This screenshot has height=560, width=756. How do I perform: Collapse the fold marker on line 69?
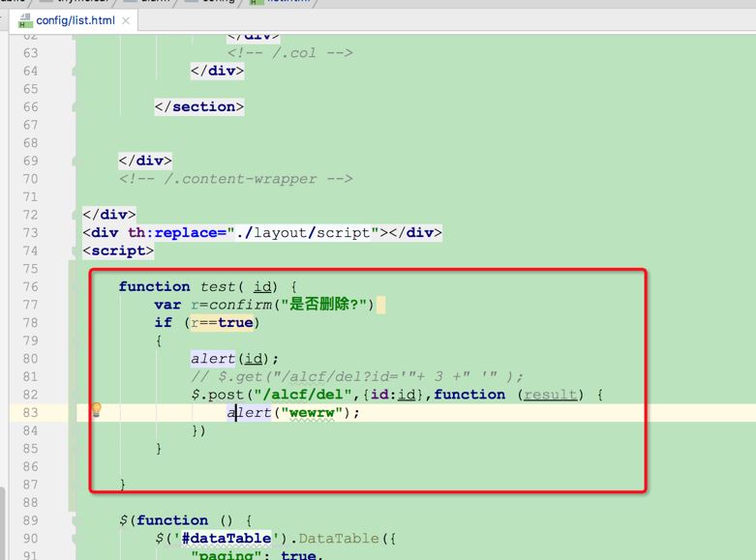click(x=73, y=161)
